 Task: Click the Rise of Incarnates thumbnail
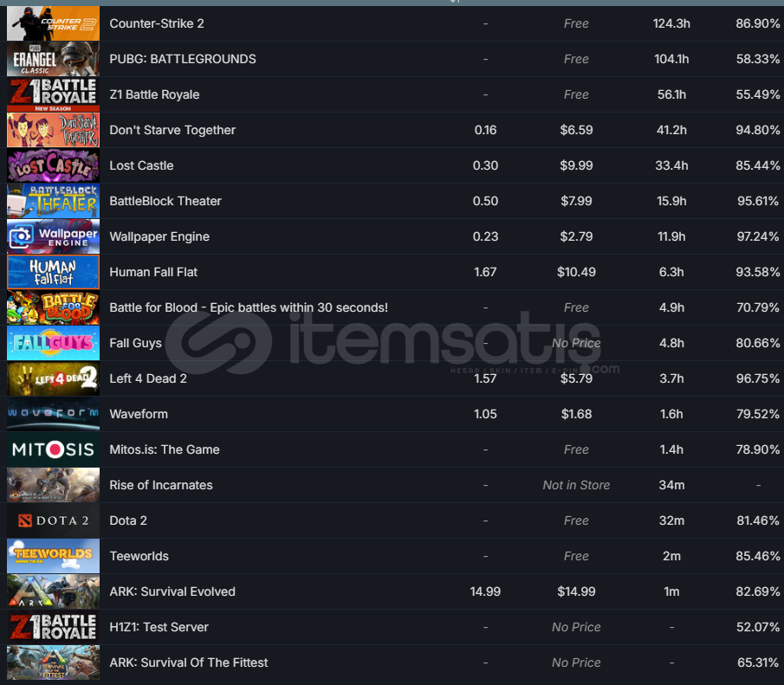[x=53, y=485]
